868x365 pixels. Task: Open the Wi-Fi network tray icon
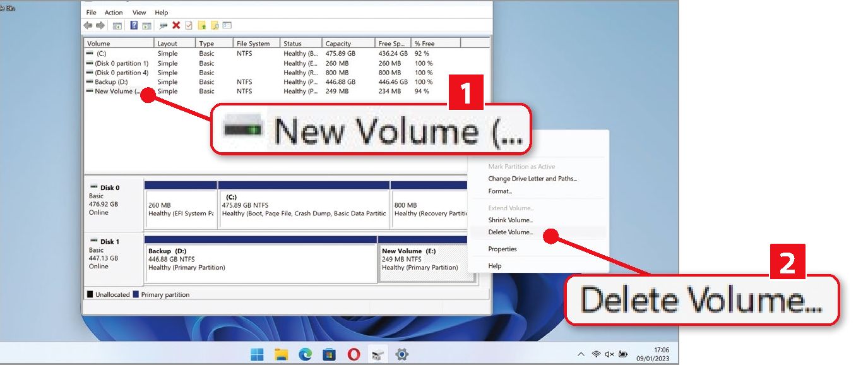point(596,354)
